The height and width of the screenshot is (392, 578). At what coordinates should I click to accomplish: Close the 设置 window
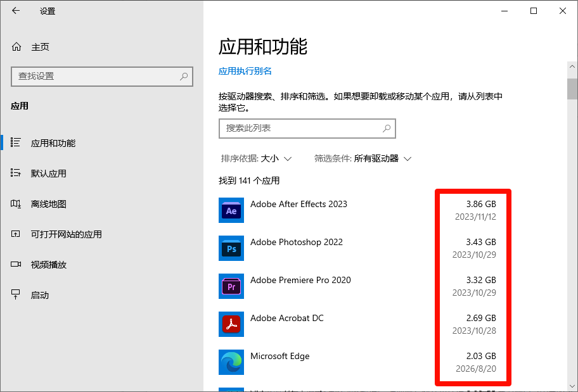pyautogui.click(x=563, y=11)
